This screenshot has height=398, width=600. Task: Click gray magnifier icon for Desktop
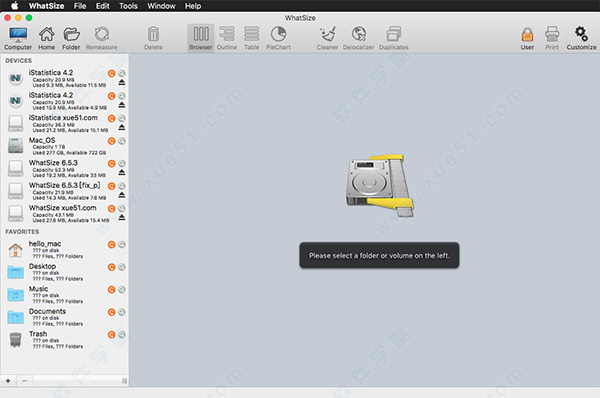click(122, 267)
